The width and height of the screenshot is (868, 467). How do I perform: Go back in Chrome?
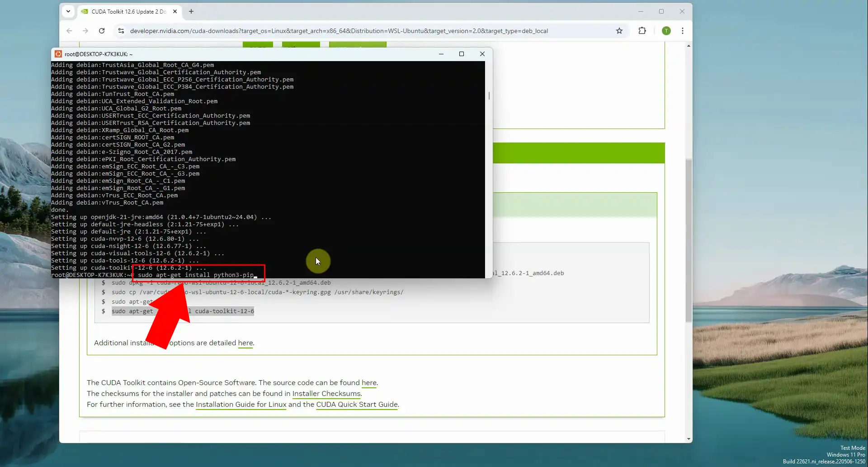[x=69, y=31]
